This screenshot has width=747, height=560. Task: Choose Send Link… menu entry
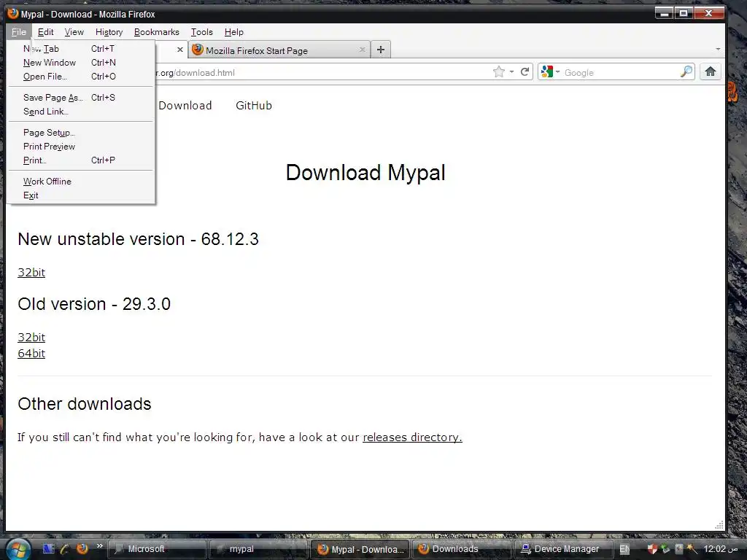pos(82,112)
